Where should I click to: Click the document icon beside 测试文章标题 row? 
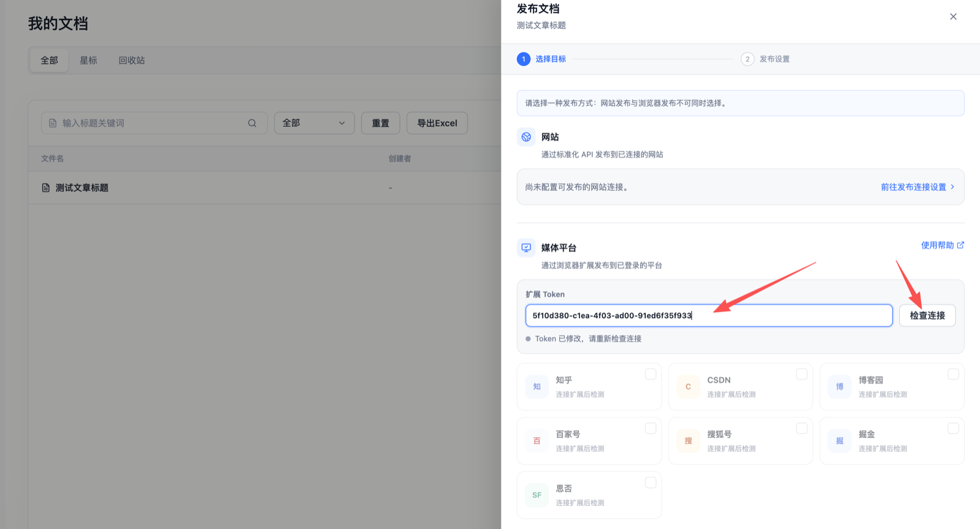46,188
